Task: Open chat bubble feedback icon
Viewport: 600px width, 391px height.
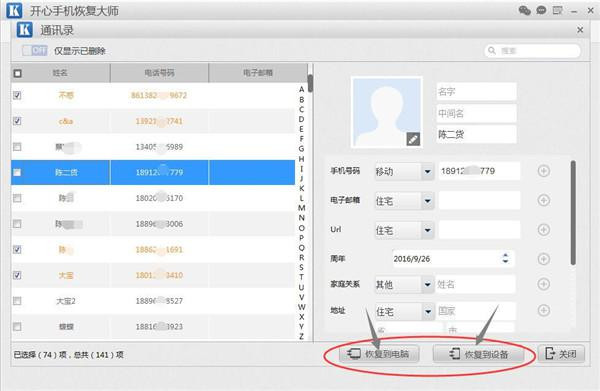Action: [x=541, y=10]
